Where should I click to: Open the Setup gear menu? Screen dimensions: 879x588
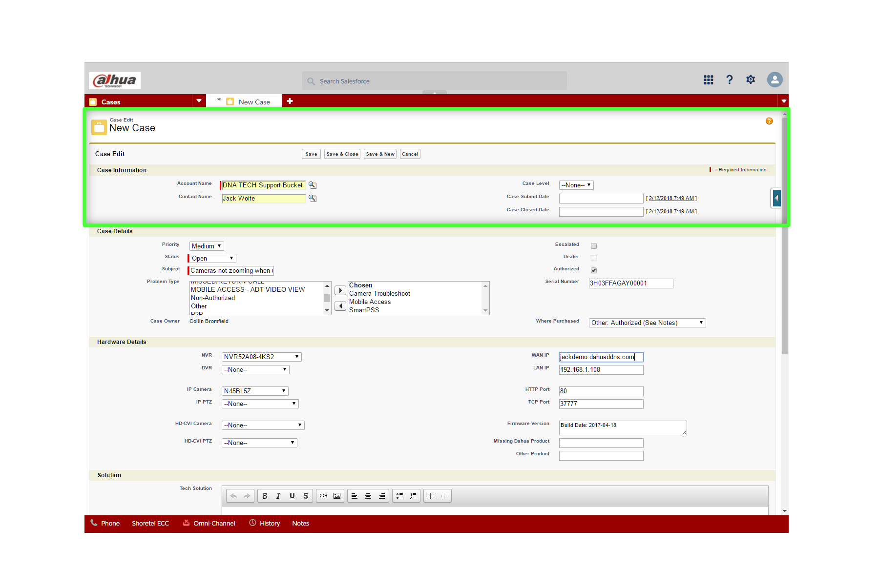pos(751,80)
